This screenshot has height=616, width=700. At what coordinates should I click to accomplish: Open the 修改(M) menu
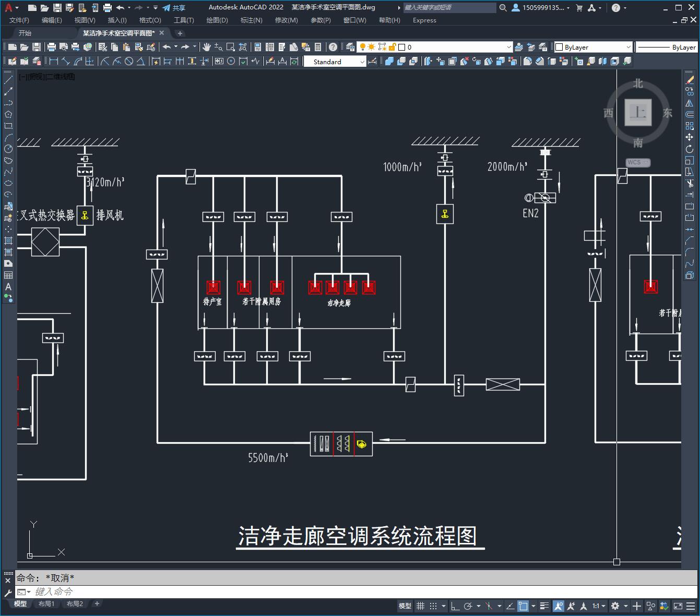tap(286, 20)
